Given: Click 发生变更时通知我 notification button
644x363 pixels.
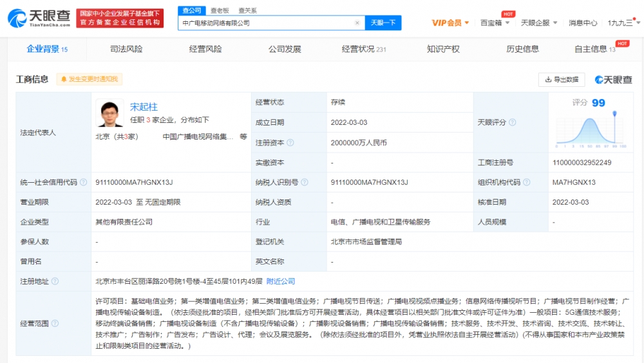Looking at the screenshot, I should (x=89, y=79).
